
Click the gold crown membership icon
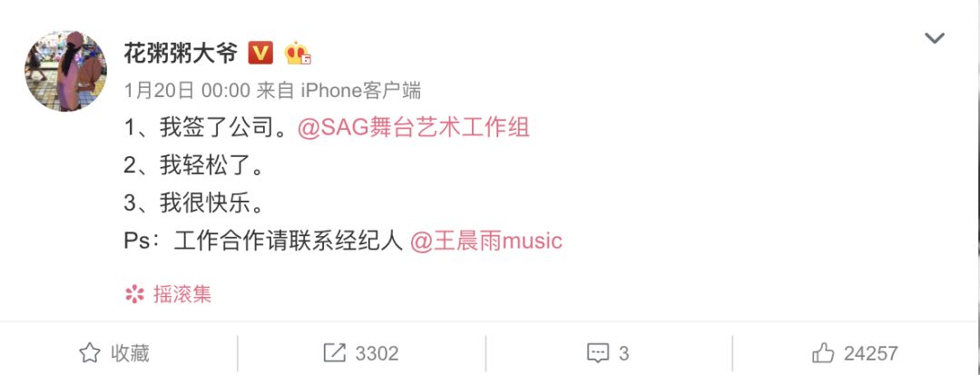click(x=298, y=54)
